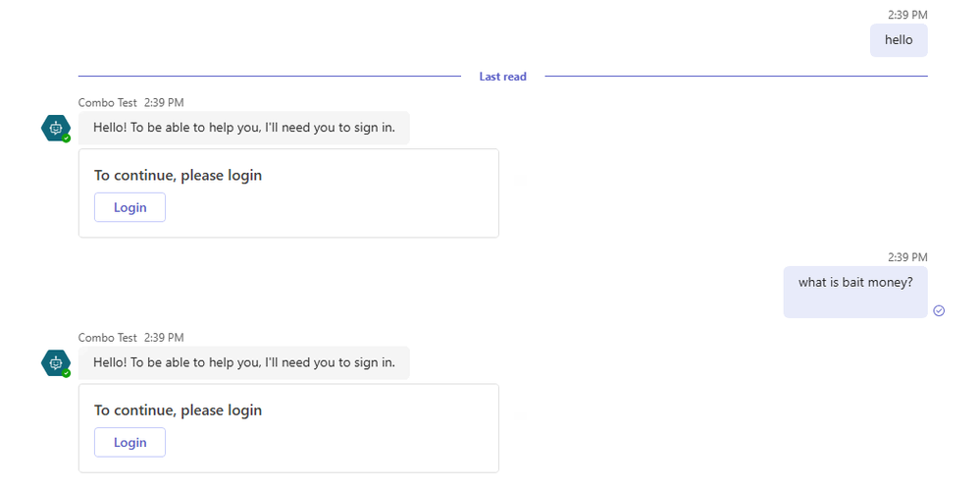
Task: Select the "hello" message bubble
Action: tap(899, 40)
